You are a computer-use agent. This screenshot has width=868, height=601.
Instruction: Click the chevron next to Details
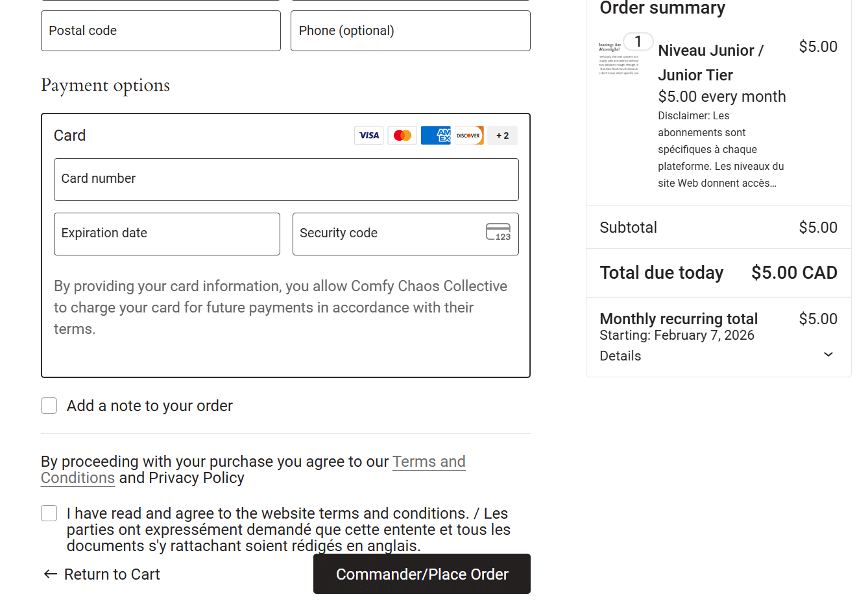[x=828, y=354]
